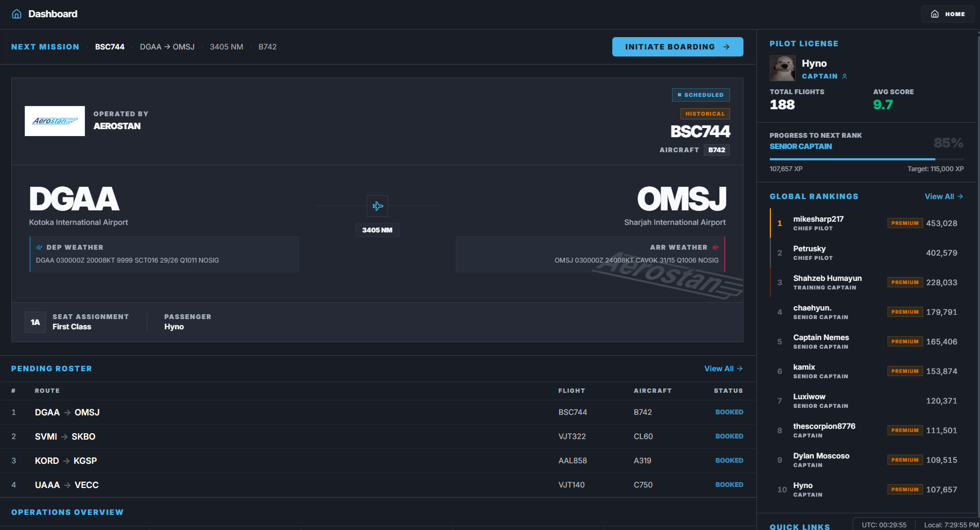Click BOOKED status for flight AAL858
The width and height of the screenshot is (980, 530).
pyautogui.click(x=729, y=461)
